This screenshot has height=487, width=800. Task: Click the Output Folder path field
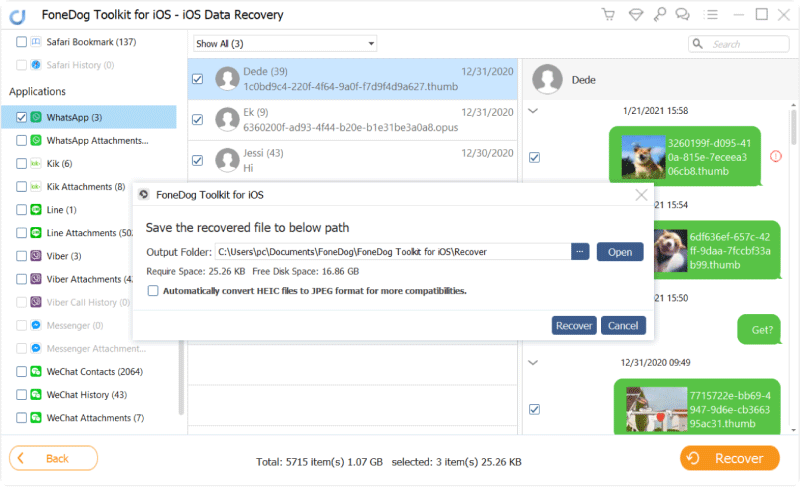(x=393, y=252)
